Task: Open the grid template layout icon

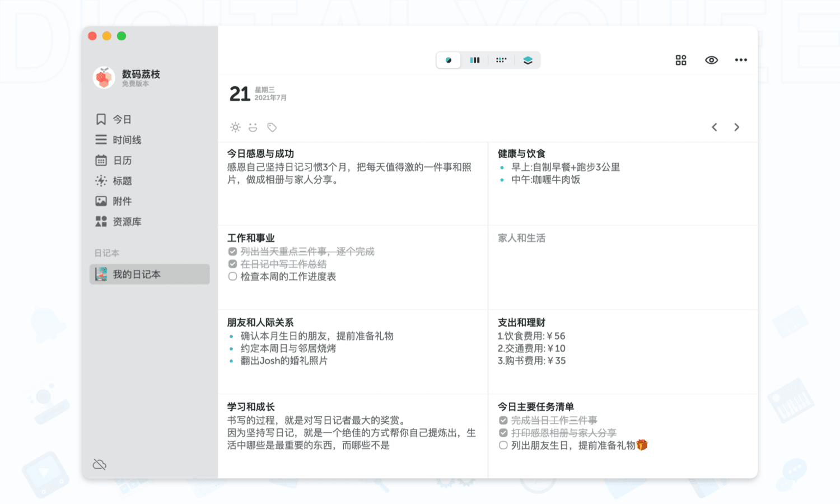Action: coord(681,60)
